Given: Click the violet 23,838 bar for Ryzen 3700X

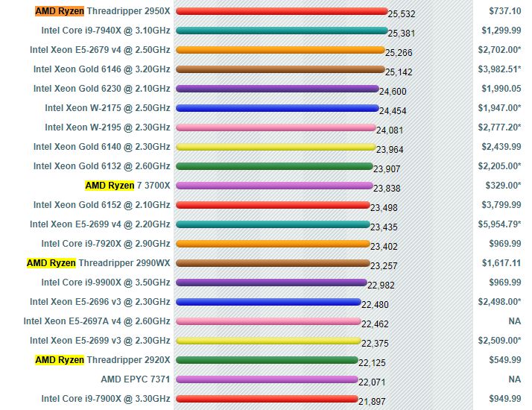Looking at the screenshot, I should tap(274, 186).
